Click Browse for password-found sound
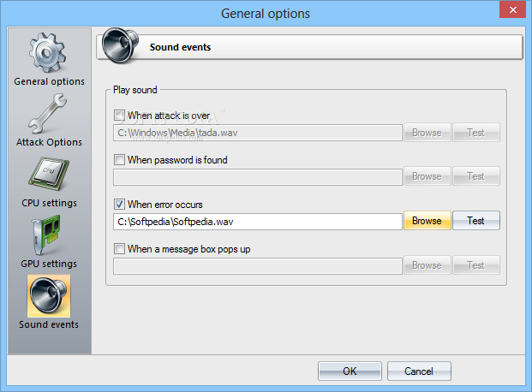532x392 pixels. tap(427, 176)
